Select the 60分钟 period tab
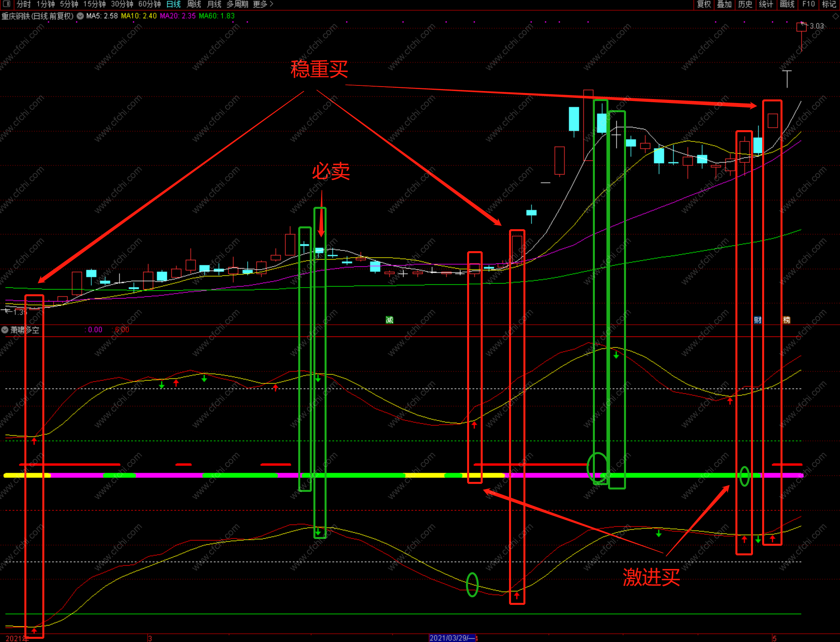The image size is (840, 642). [x=149, y=4]
